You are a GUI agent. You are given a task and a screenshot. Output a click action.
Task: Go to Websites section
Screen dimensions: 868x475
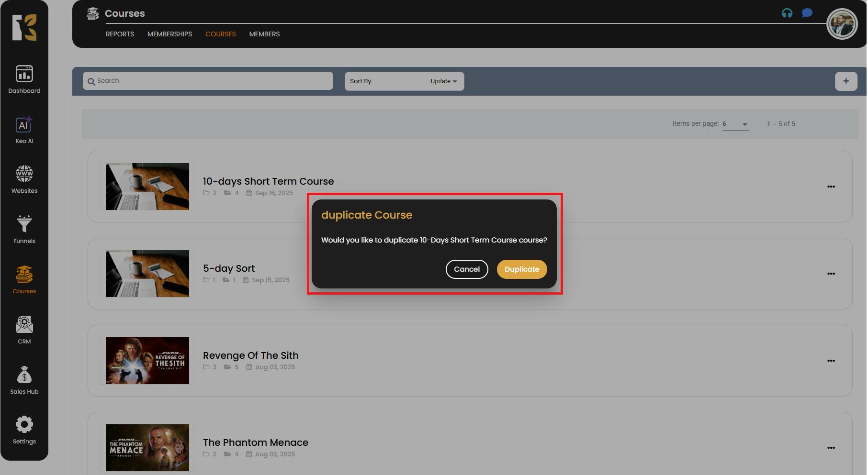tap(24, 179)
